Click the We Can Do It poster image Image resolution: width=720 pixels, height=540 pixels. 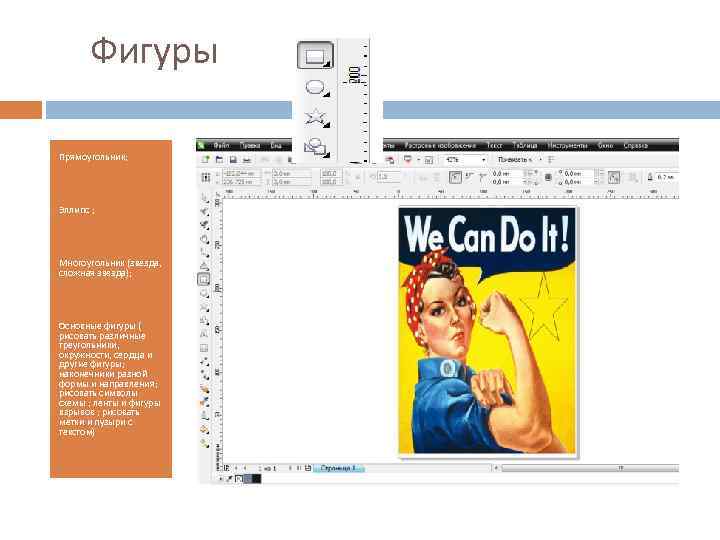(x=487, y=331)
